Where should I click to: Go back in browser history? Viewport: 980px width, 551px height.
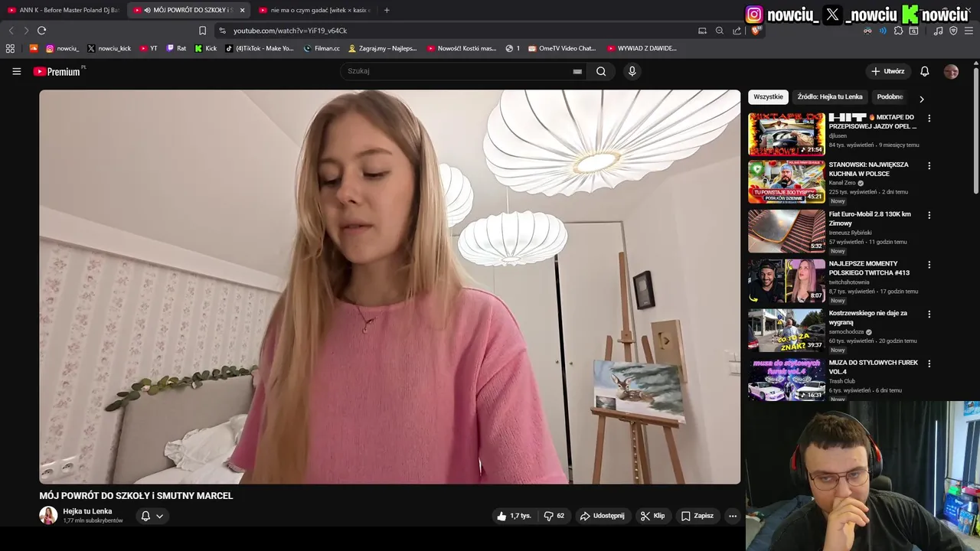click(11, 31)
